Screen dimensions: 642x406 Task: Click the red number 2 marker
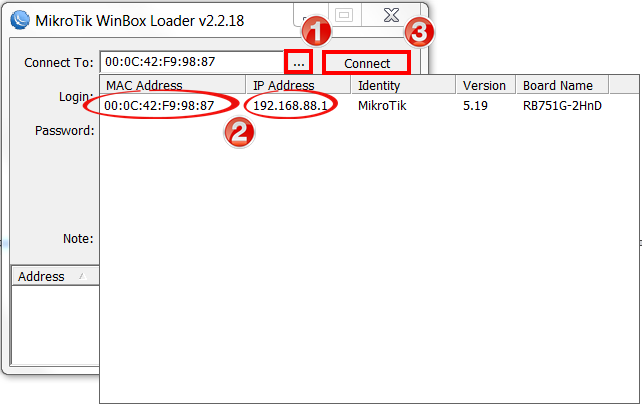[x=239, y=133]
